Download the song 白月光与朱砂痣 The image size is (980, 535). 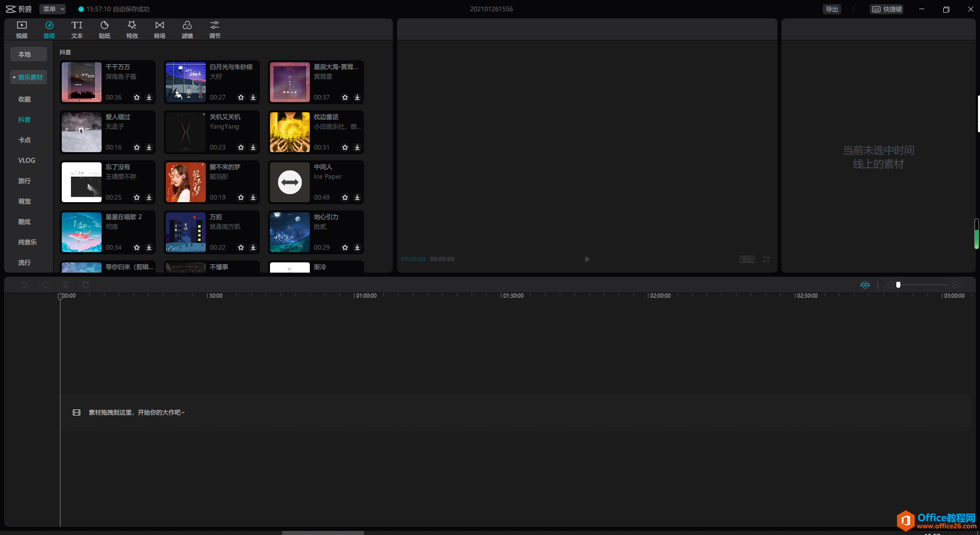point(253,98)
